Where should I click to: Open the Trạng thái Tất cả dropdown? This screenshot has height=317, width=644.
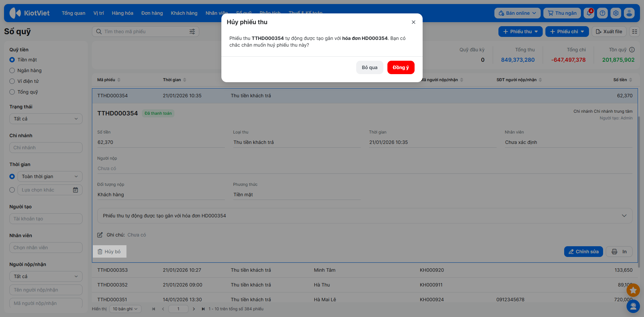(46, 119)
